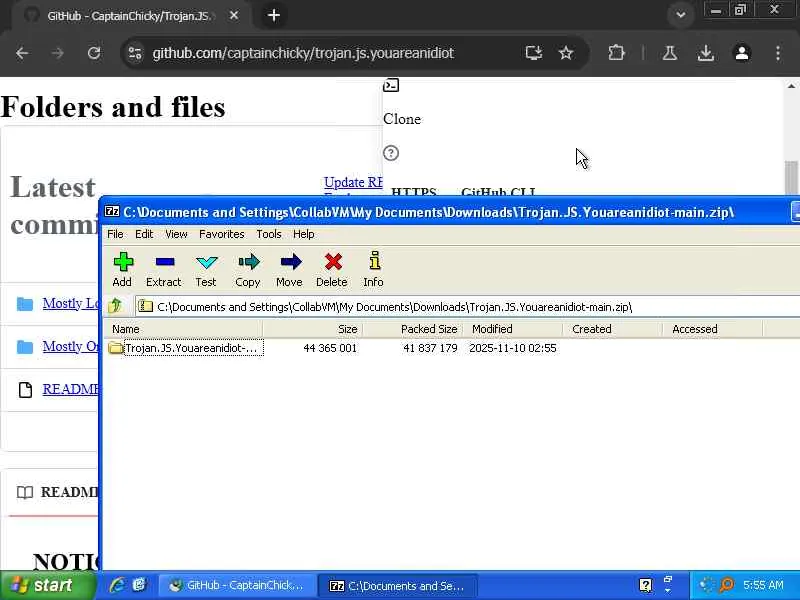Run the Test tool in 7-Zip

[206, 269]
